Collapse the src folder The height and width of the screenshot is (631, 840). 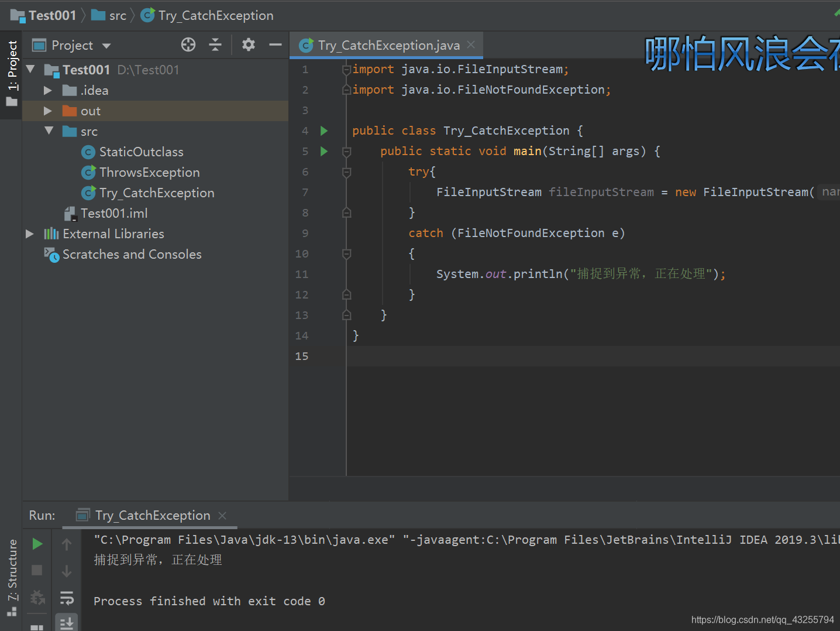[49, 131]
